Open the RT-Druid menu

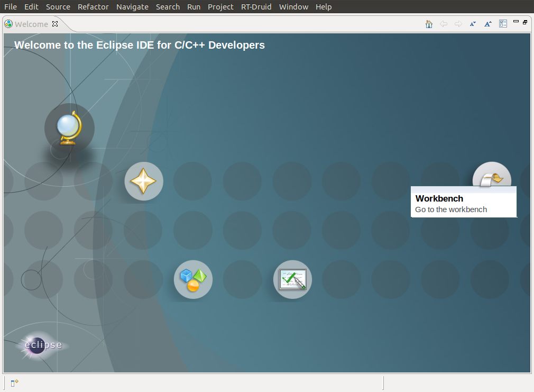coord(256,7)
